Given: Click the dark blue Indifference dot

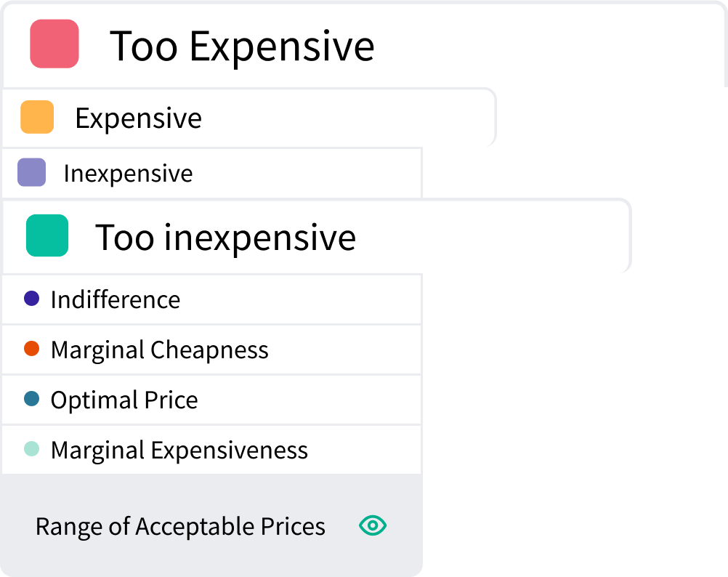Looking at the screenshot, I should click(x=31, y=299).
